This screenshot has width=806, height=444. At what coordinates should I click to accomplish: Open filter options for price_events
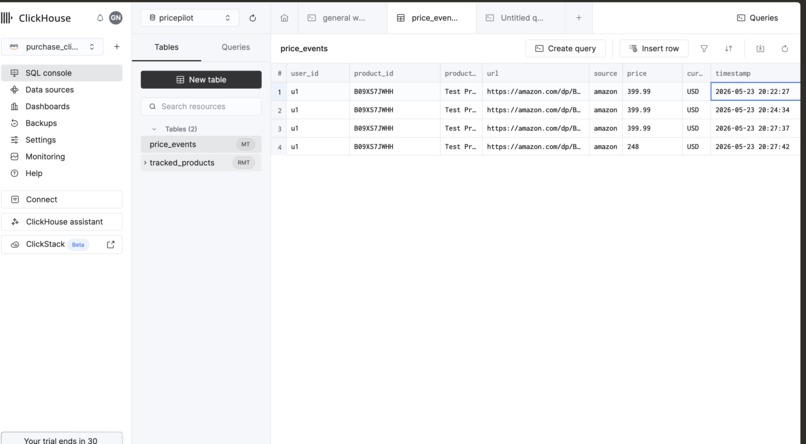tap(704, 48)
